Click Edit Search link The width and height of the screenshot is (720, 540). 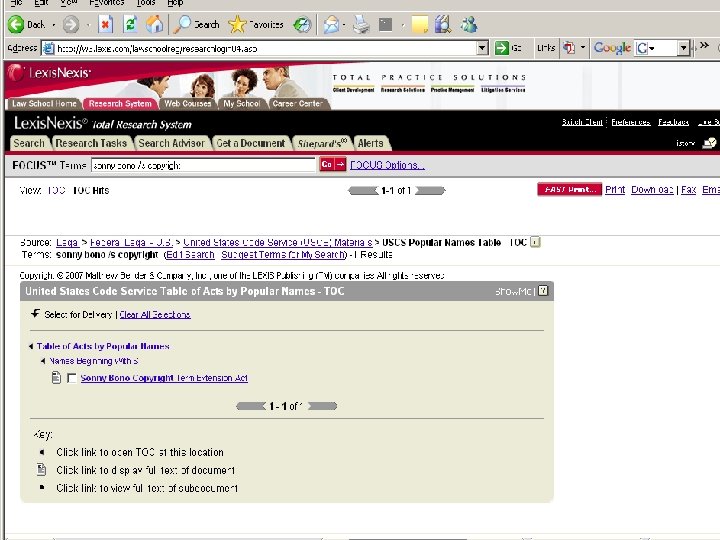[190, 255]
